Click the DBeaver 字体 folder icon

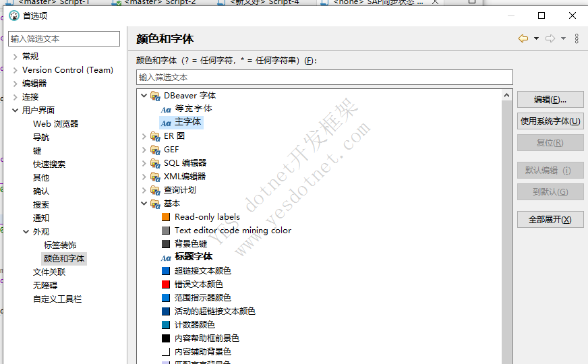pyautogui.click(x=155, y=96)
